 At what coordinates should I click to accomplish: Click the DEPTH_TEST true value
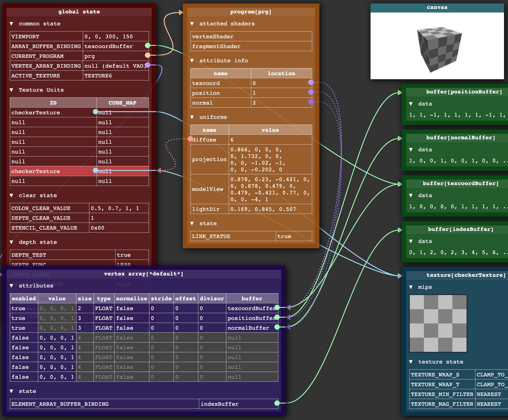point(132,255)
